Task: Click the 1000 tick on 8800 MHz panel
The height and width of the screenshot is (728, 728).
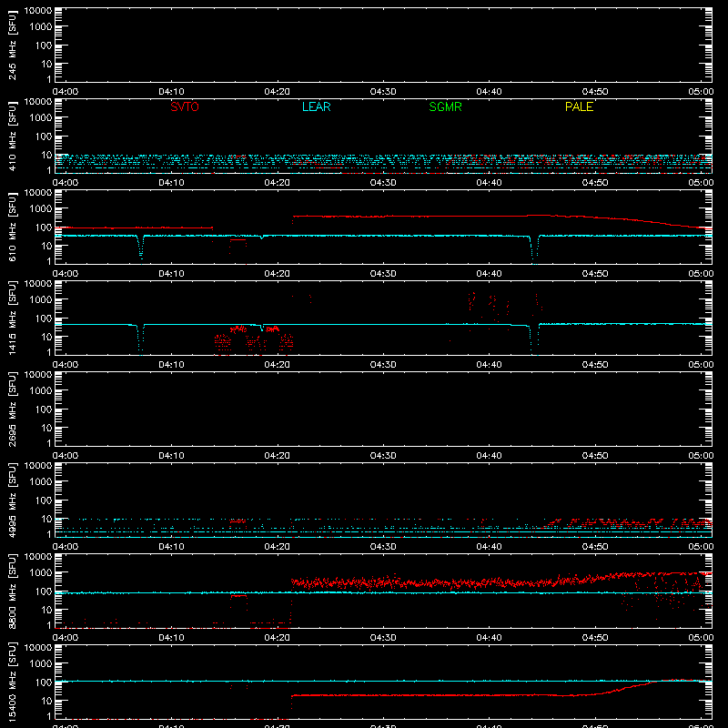Action: coord(41,573)
